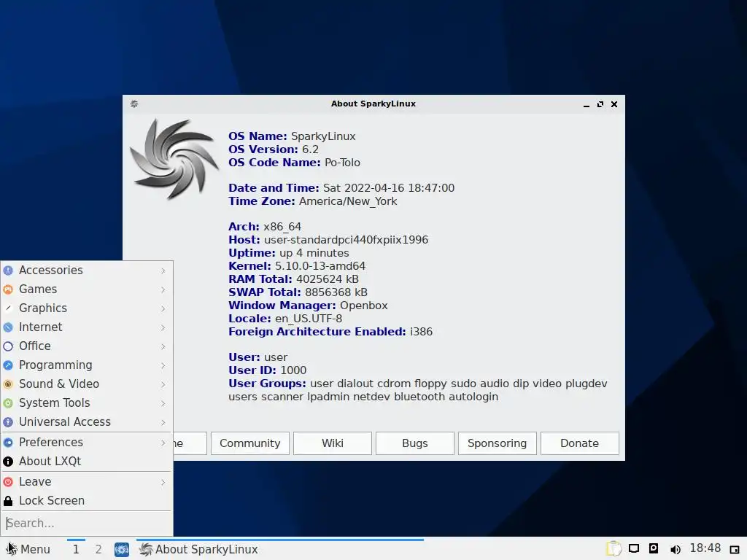The height and width of the screenshot is (560, 747).
Task: Click the kernel value 5.10.0-13-amd64
Action: pyautogui.click(x=320, y=266)
